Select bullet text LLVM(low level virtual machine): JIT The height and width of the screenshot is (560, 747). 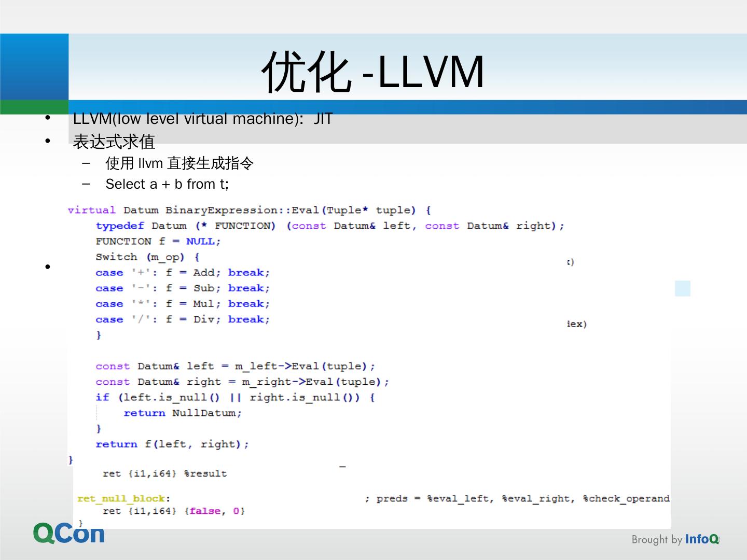pyautogui.click(x=203, y=119)
